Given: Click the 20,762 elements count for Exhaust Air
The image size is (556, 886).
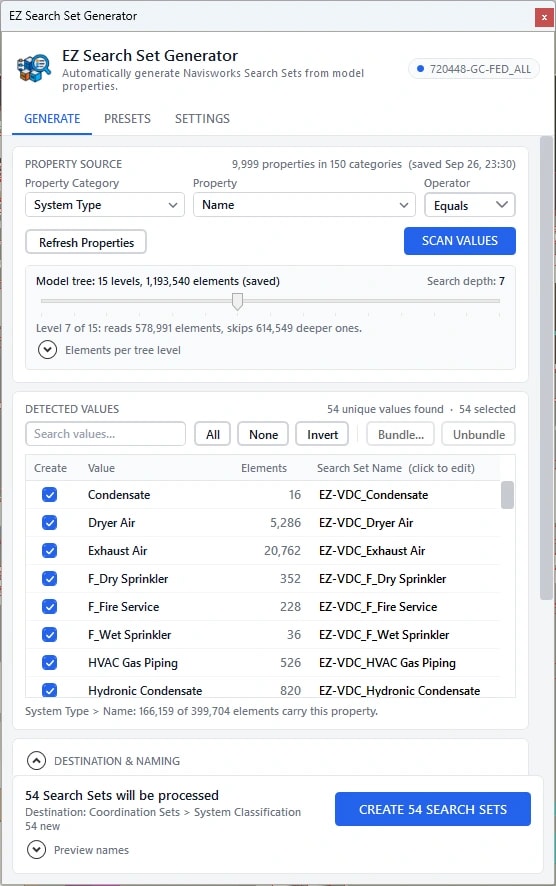Looking at the screenshot, I should tap(282, 551).
